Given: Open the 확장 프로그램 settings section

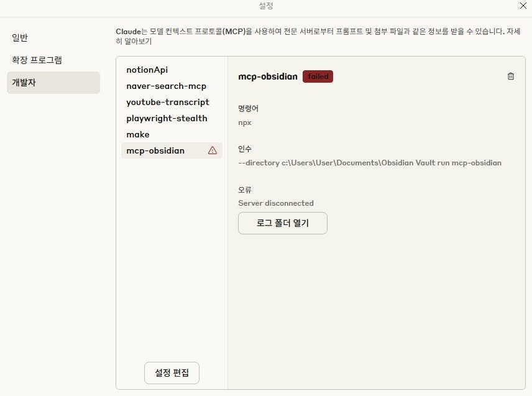Looking at the screenshot, I should 53,60.
